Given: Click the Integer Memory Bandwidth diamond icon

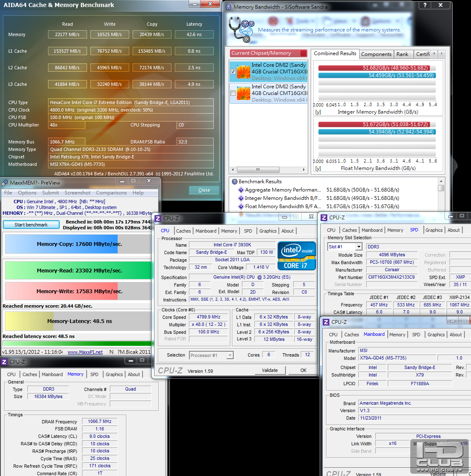Looking at the screenshot, I should pos(241,198).
